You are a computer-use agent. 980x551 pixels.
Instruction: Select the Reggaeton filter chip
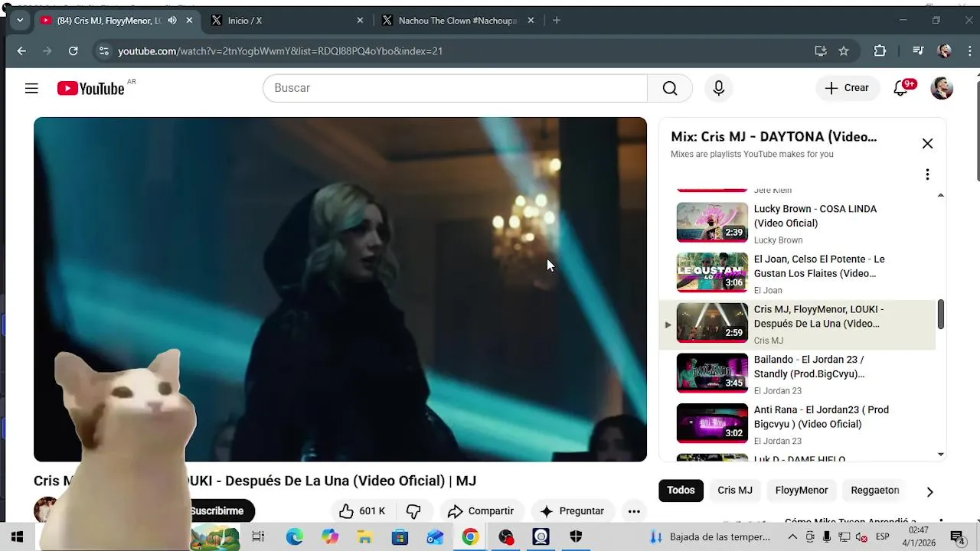pos(874,491)
